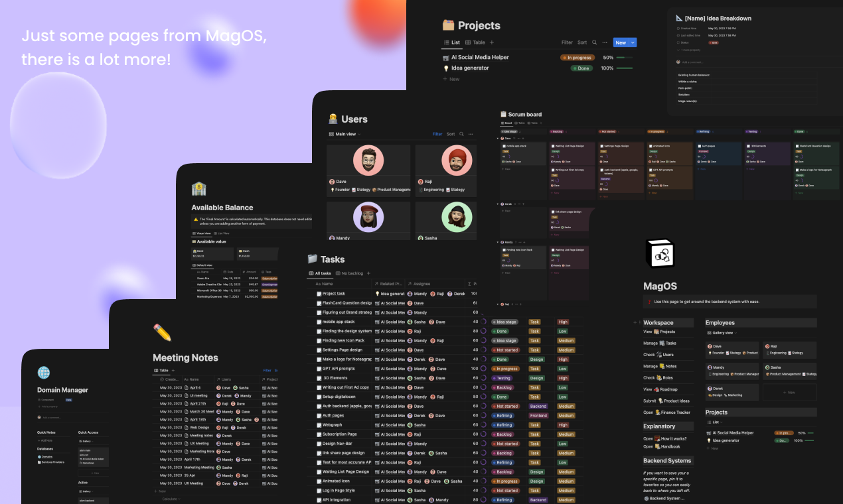Select the No backlog tab in Tasks

click(x=349, y=273)
